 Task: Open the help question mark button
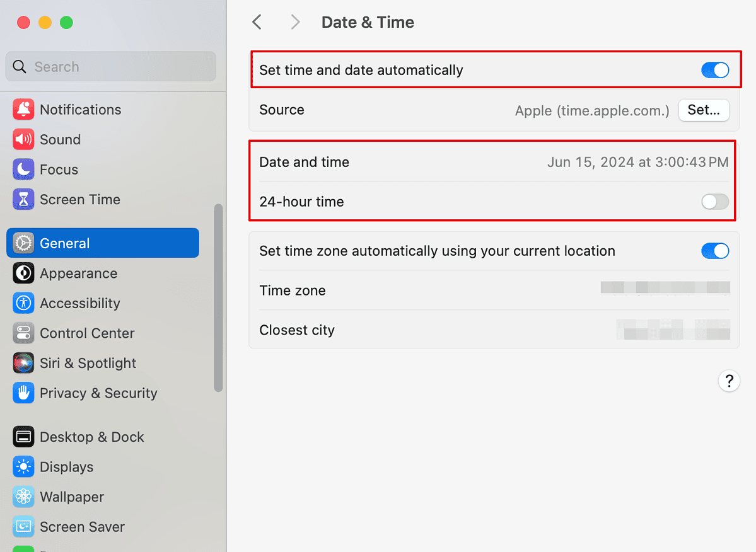coord(728,381)
